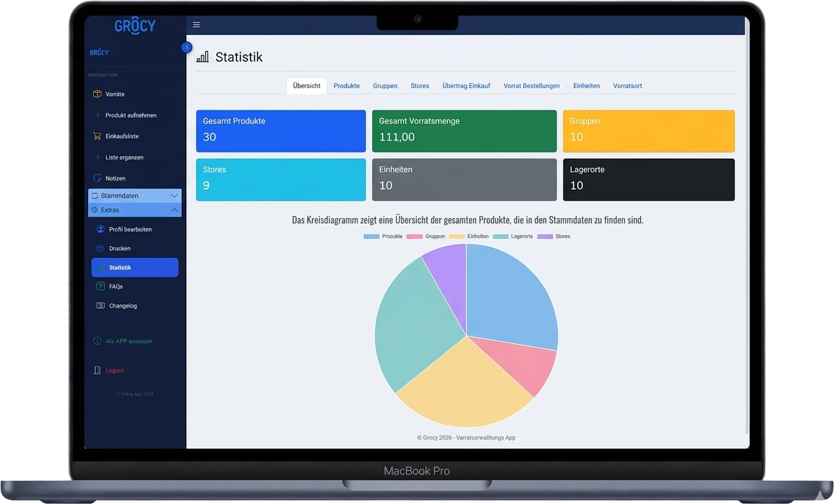Click the hamburger menu icon in top bar

pyautogui.click(x=197, y=24)
